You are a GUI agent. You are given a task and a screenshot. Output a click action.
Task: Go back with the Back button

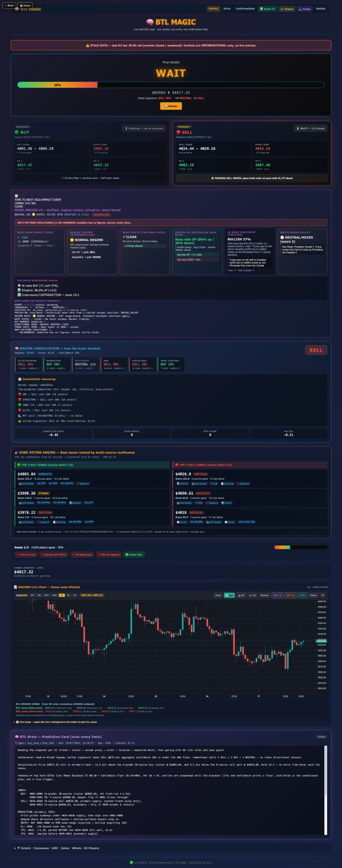coord(9,6)
